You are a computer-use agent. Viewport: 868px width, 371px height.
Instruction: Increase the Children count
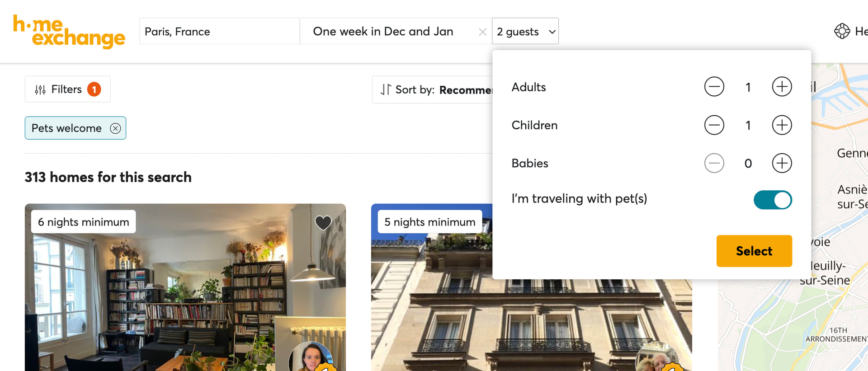[x=782, y=125]
